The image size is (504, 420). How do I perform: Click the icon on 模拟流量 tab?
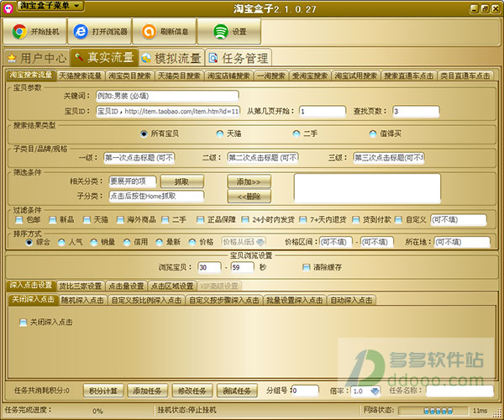pyautogui.click(x=146, y=58)
